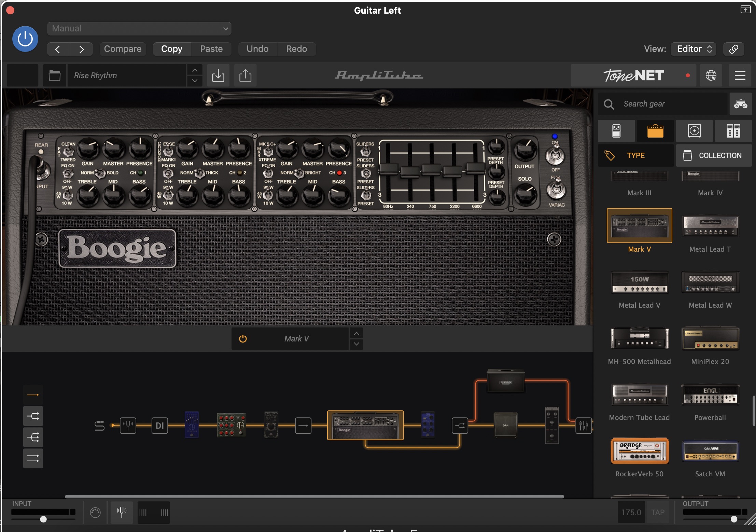Select the splitter block in signal chain
This screenshot has width=756, height=532.
click(460, 425)
